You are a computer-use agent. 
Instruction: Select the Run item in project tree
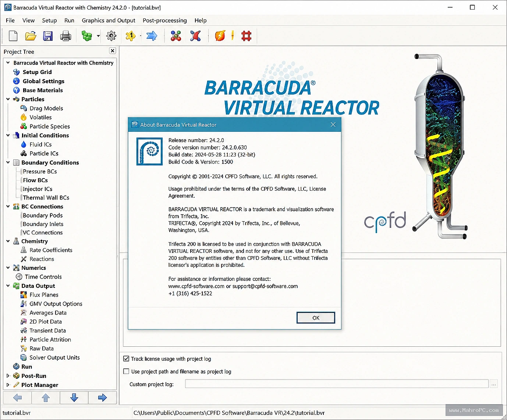coord(26,367)
